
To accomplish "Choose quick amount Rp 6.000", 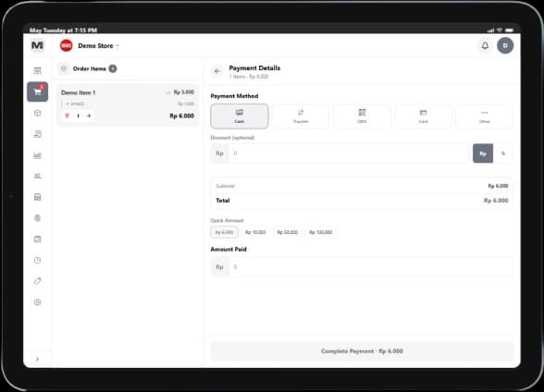I will pyautogui.click(x=224, y=232).
